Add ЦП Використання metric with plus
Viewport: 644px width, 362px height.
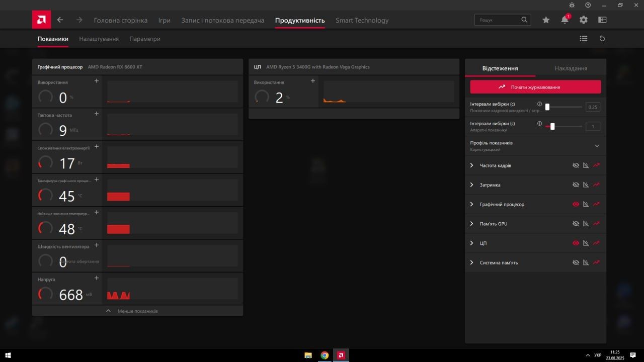(313, 81)
